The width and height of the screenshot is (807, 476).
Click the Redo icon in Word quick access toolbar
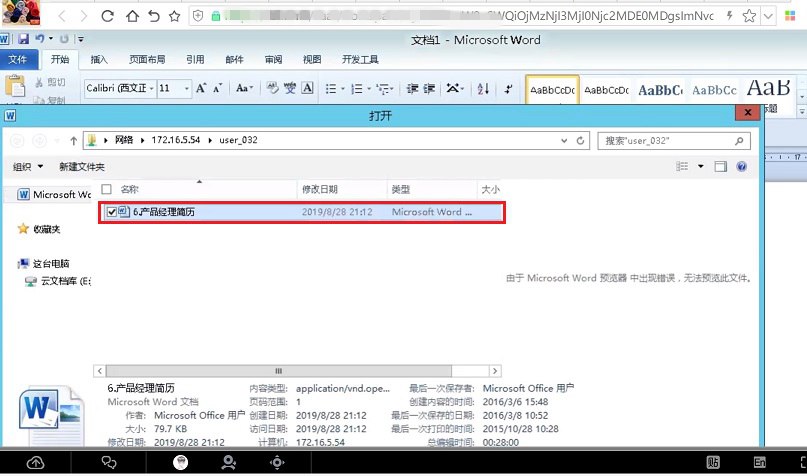click(64, 39)
